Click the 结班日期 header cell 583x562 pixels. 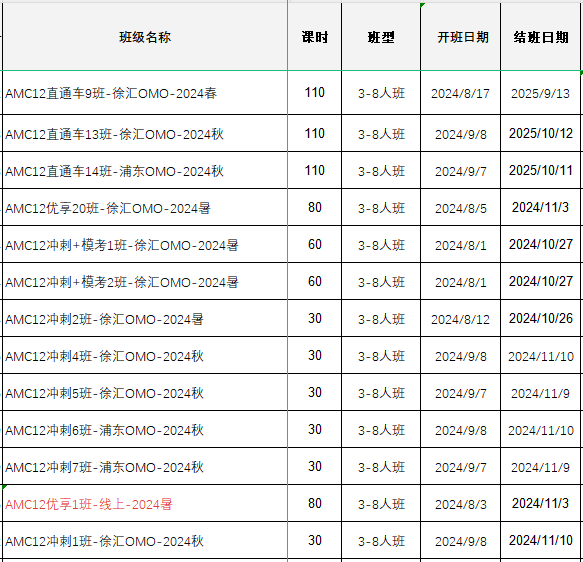point(541,37)
